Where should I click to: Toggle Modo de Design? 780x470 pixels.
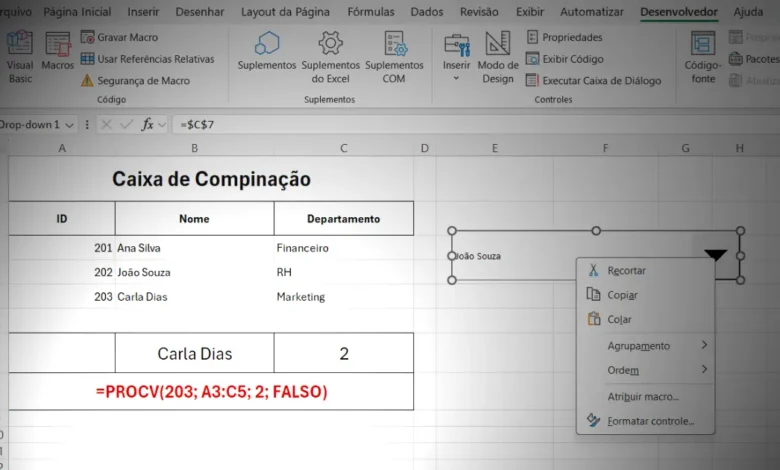pos(498,57)
